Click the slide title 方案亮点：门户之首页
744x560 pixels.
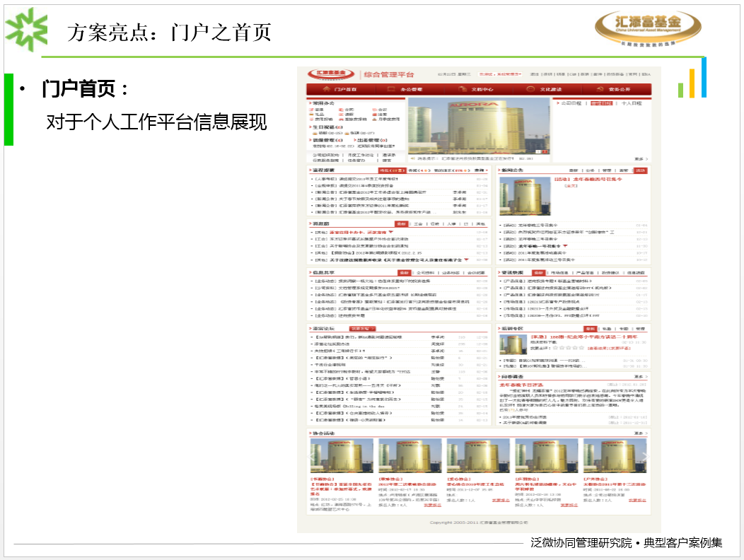pyautogui.click(x=170, y=33)
